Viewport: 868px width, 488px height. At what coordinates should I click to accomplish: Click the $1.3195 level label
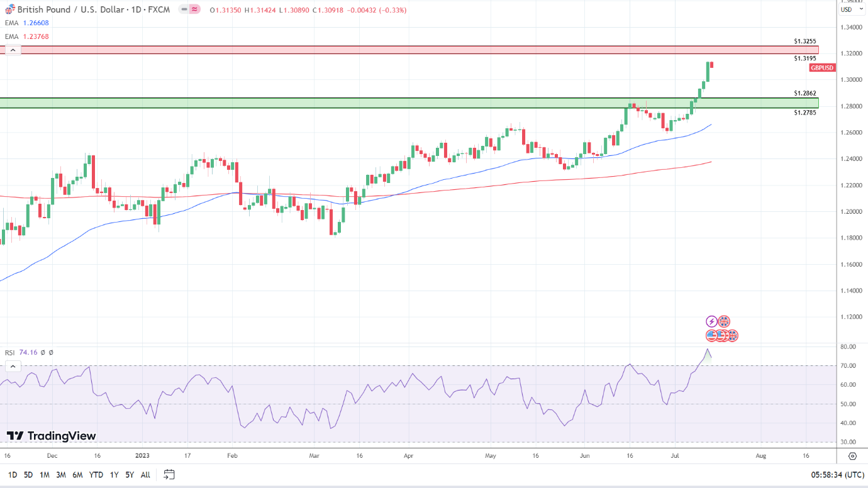click(805, 58)
